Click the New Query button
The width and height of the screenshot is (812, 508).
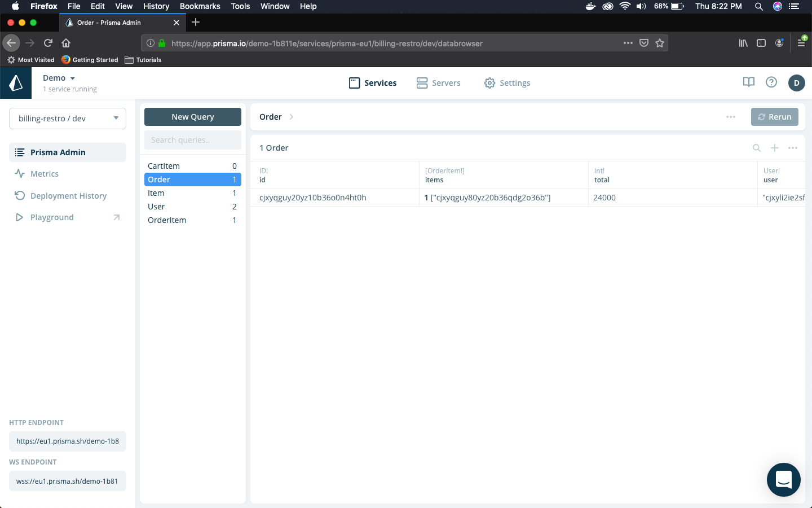click(x=193, y=117)
